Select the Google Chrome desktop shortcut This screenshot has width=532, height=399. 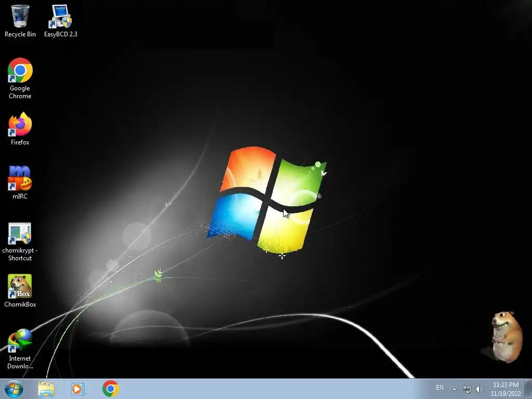point(20,78)
